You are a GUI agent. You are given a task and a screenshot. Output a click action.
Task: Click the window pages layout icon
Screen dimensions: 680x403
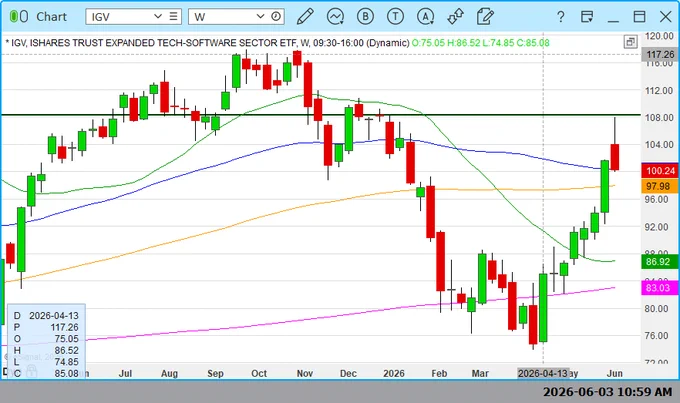click(x=587, y=16)
